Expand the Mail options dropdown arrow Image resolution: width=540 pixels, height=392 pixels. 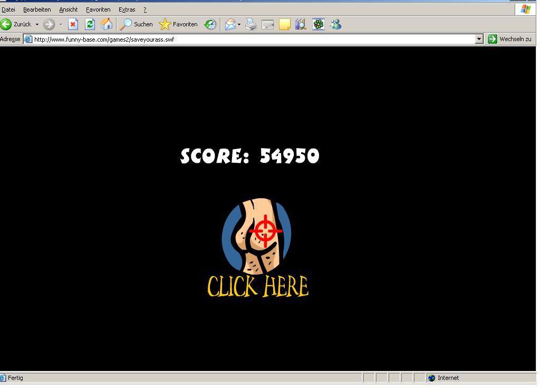point(239,24)
